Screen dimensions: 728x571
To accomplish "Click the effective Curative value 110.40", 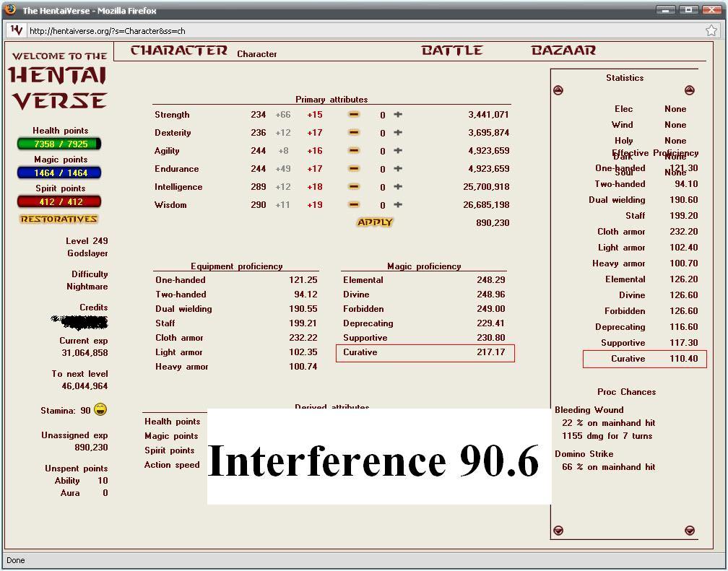I will pyautogui.click(x=683, y=358).
